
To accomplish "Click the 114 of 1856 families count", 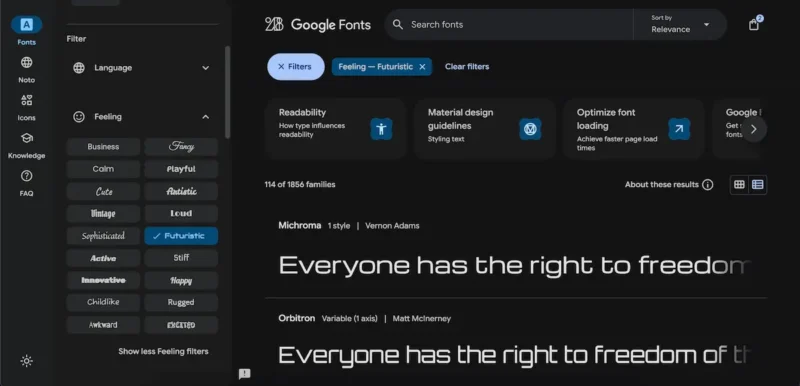I will (300, 185).
